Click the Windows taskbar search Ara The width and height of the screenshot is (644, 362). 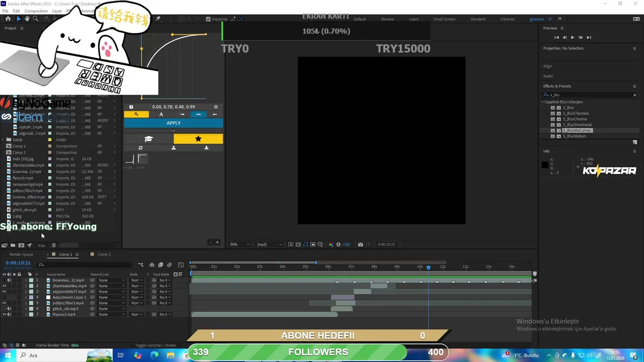33,355
